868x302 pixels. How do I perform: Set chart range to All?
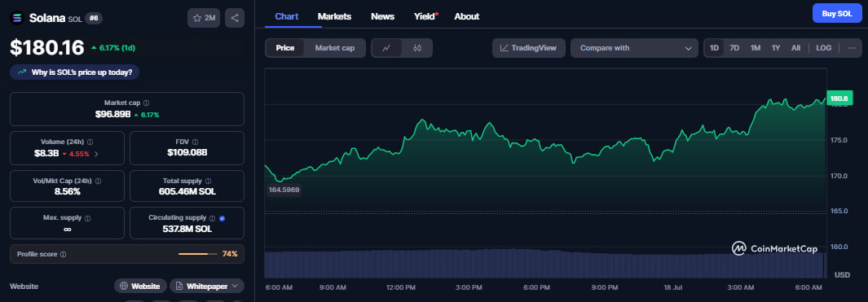coord(795,48)
